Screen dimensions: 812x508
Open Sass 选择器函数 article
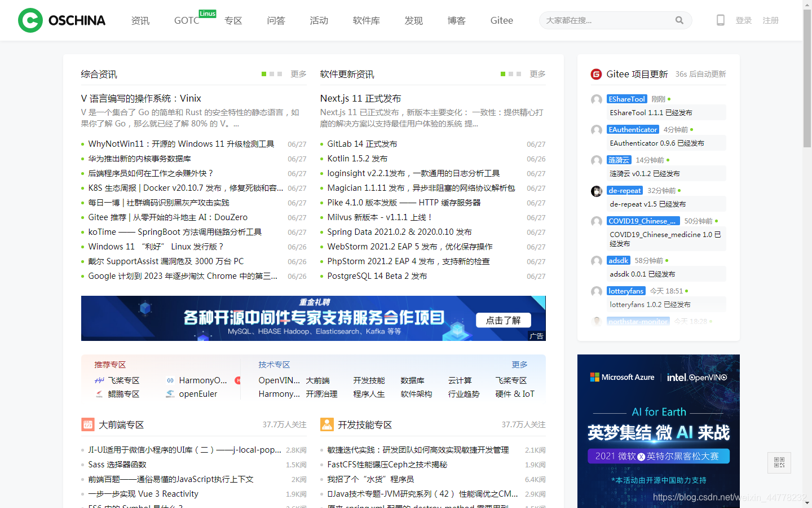click(x=117, y=465)
